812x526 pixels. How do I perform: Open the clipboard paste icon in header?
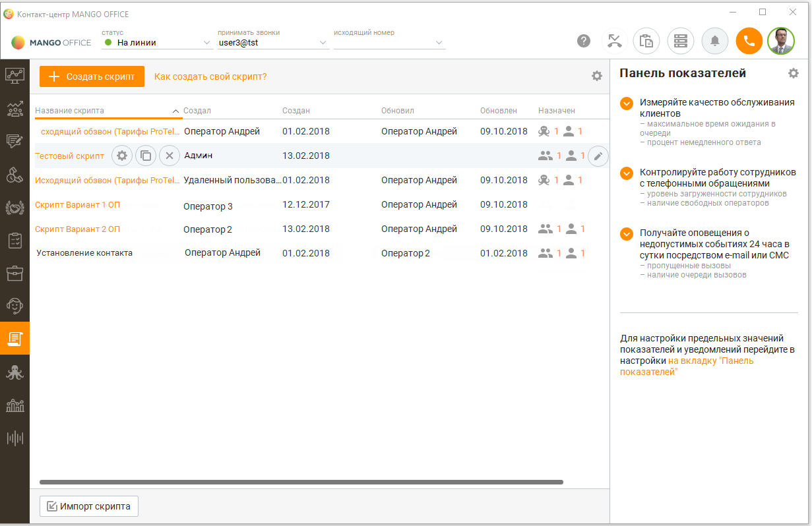646,41
